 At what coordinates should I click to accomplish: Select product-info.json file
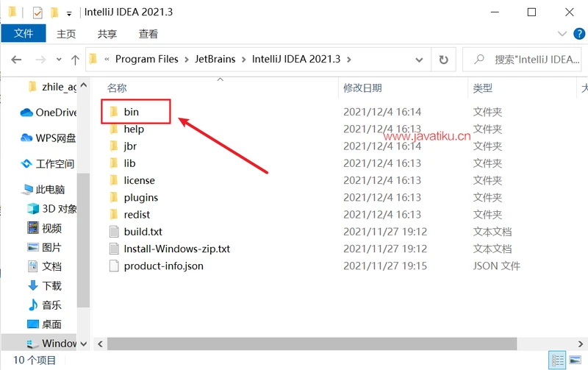click(163, 266)
